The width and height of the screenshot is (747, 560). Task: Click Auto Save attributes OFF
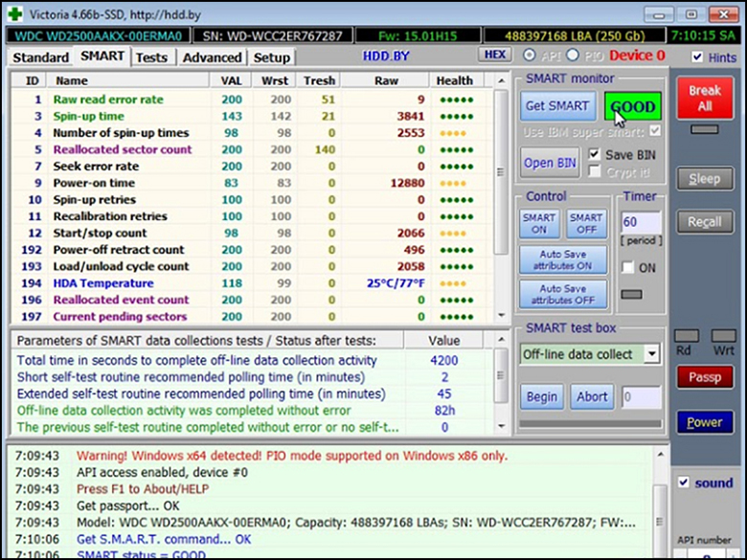[564, 294]
